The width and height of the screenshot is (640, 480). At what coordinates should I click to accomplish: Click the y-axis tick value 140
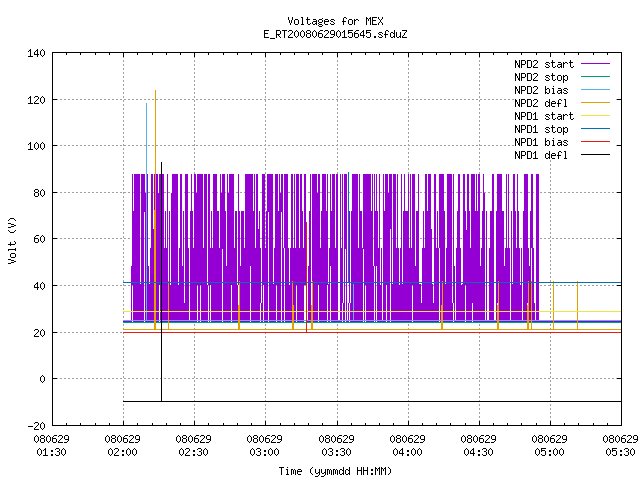(36, 53)
